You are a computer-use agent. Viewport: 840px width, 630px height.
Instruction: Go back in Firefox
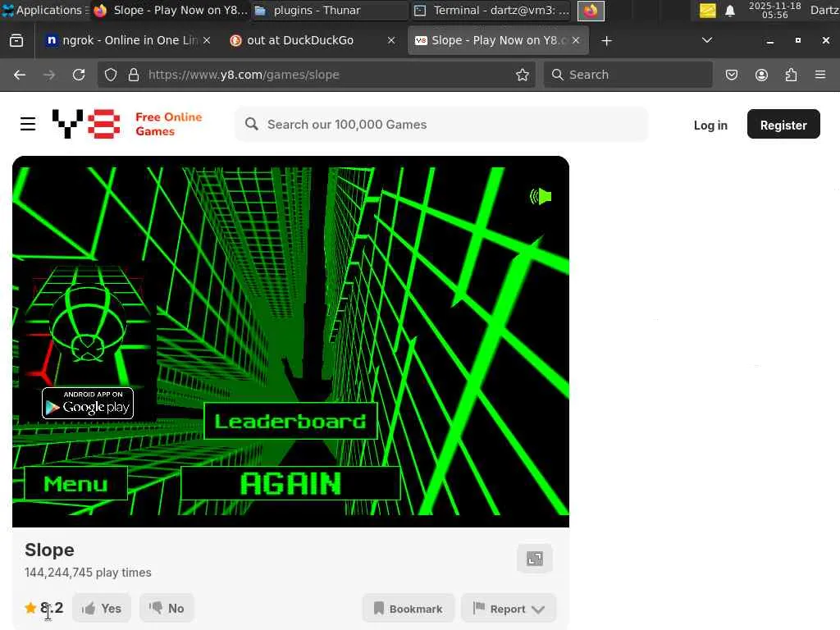20,75
